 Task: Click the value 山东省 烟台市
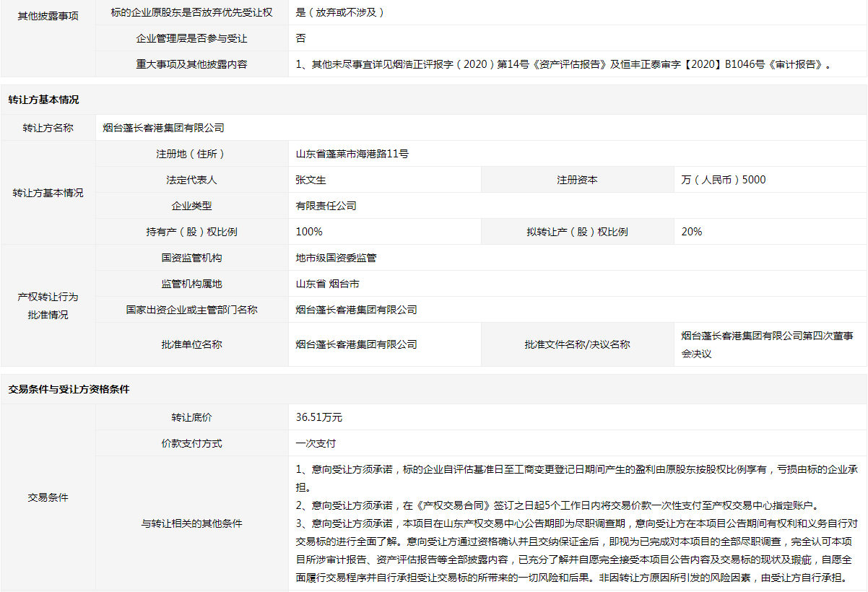tap(328, 284)
